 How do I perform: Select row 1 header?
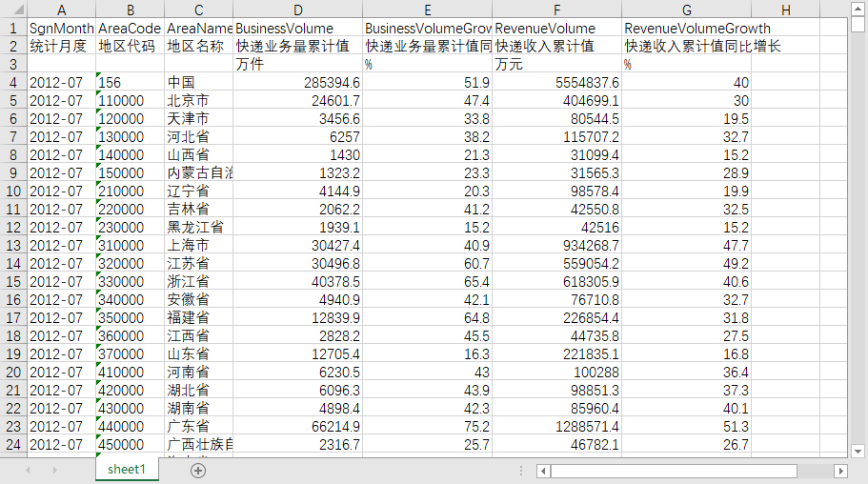[x=14, y=29]
